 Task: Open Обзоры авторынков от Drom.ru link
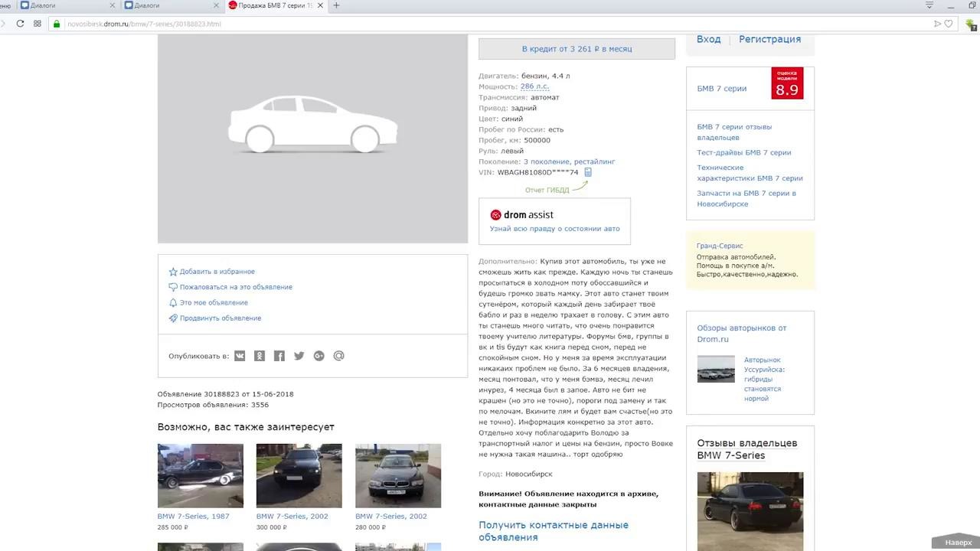pyautogui.click(x=742, y=334)
